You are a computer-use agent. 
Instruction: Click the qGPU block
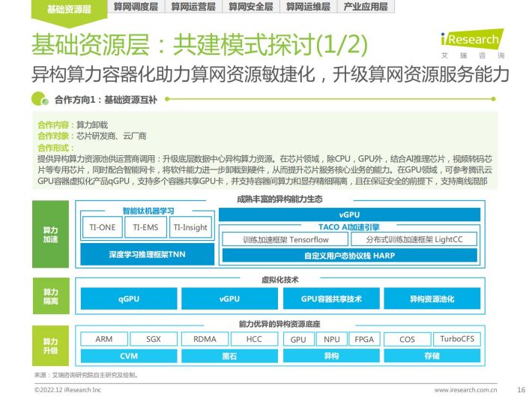pyautogui.click(x=129, y=298)
